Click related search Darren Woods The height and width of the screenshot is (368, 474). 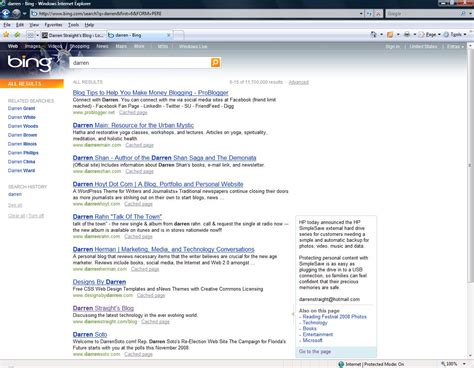point(23,126)
